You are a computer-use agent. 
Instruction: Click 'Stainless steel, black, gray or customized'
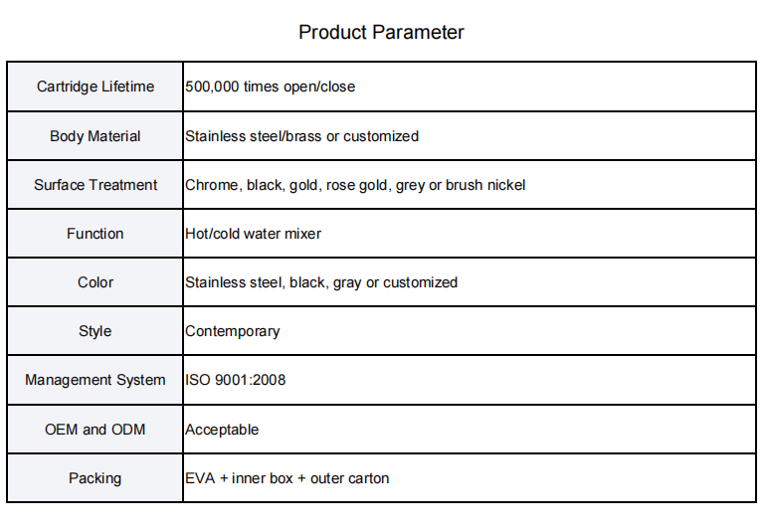321,282
